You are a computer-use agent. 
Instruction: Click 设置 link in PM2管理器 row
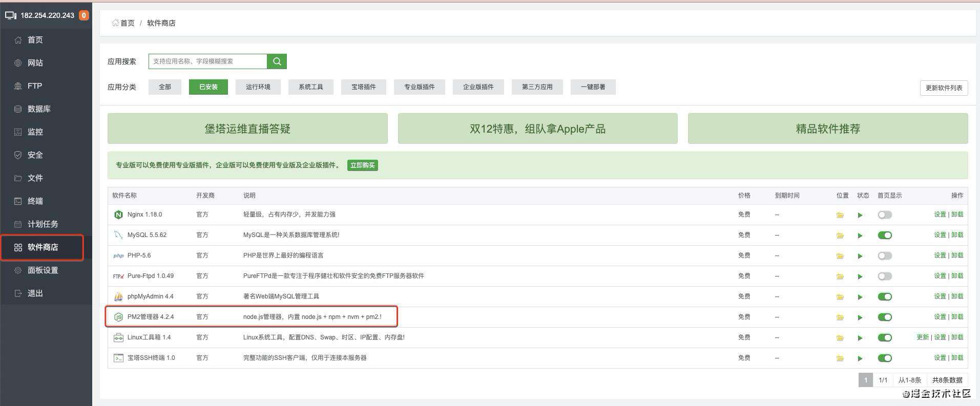click(940, 317)
